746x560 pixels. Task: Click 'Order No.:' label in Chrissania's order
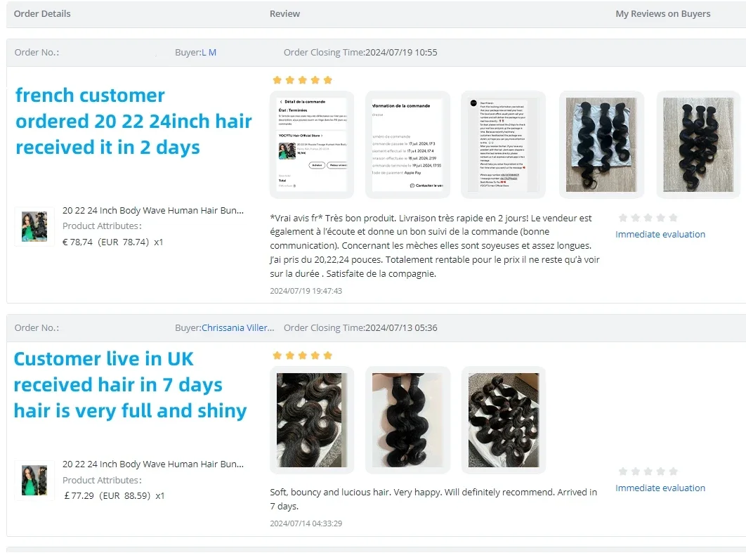pyautogui.click(x=37, y=328)
